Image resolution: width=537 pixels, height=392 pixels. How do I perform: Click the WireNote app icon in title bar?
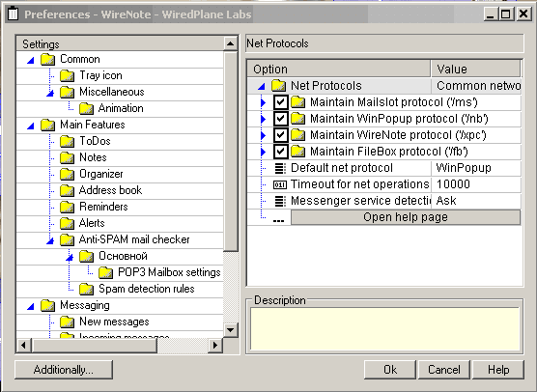13,14
